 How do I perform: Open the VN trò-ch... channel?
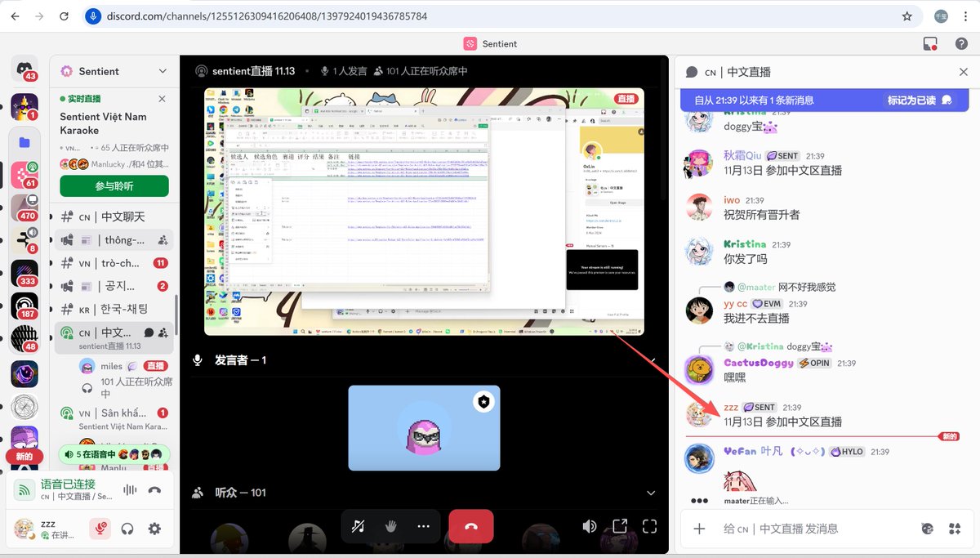click(114, 263)
